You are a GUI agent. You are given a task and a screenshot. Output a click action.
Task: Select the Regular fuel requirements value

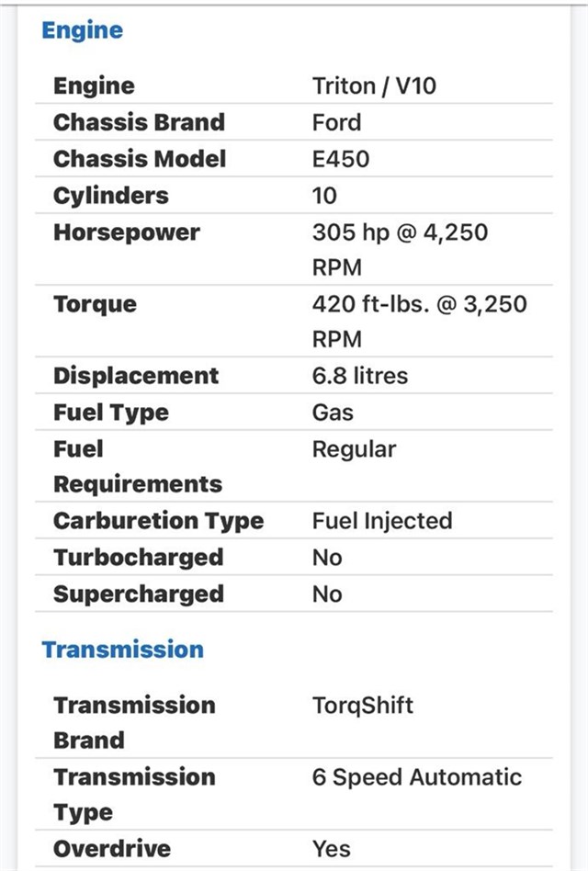354,449
